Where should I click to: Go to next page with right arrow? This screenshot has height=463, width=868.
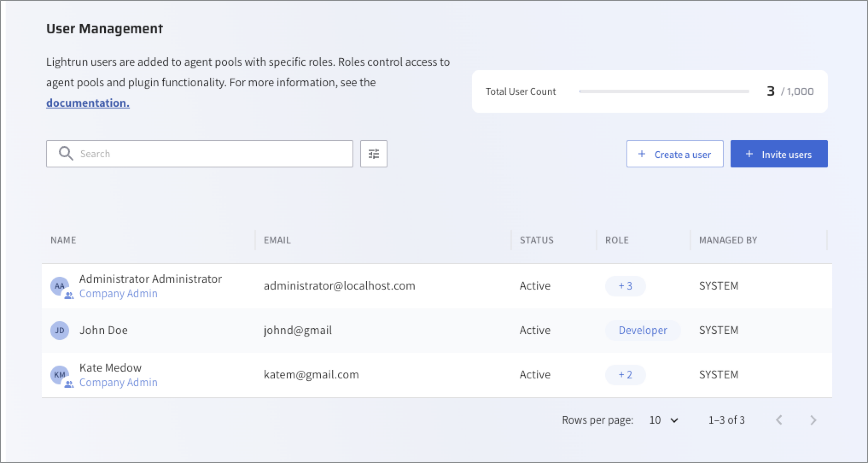point(813,420)
